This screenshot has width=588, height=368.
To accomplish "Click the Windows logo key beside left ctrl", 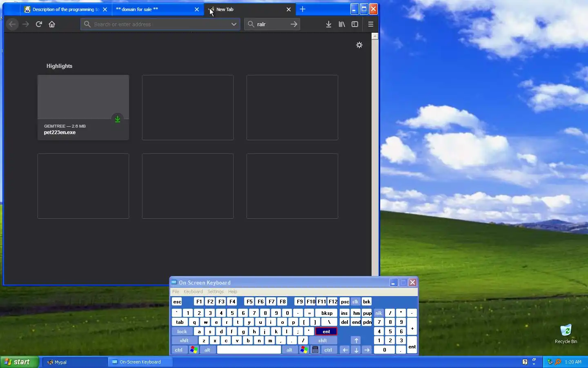I will [194, 350].
